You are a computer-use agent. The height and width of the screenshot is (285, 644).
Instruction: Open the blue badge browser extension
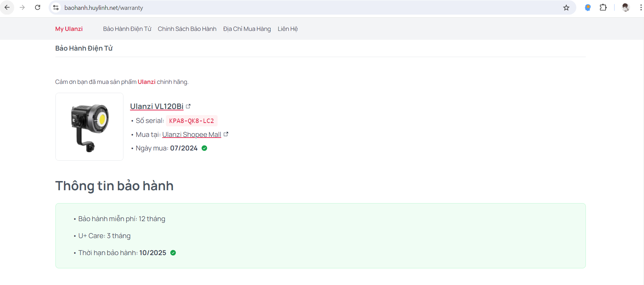[588, 7]
